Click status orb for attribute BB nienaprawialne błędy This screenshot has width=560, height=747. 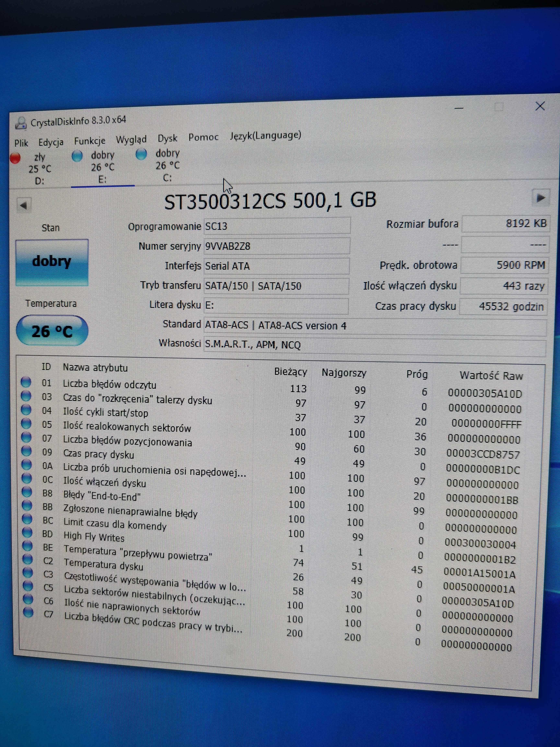pyautogui.click(x=27, y=506)
